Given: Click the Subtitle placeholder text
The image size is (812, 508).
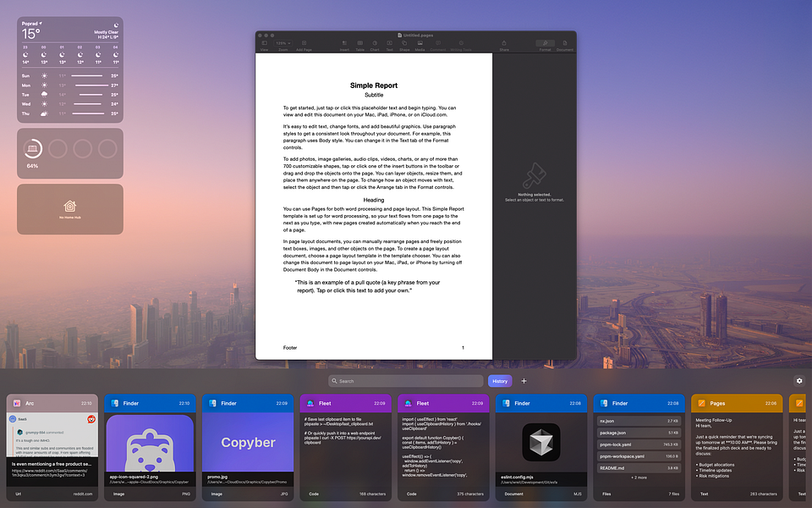Looking at the screenshot, I should pyautogui.click(x=373, y=95).
